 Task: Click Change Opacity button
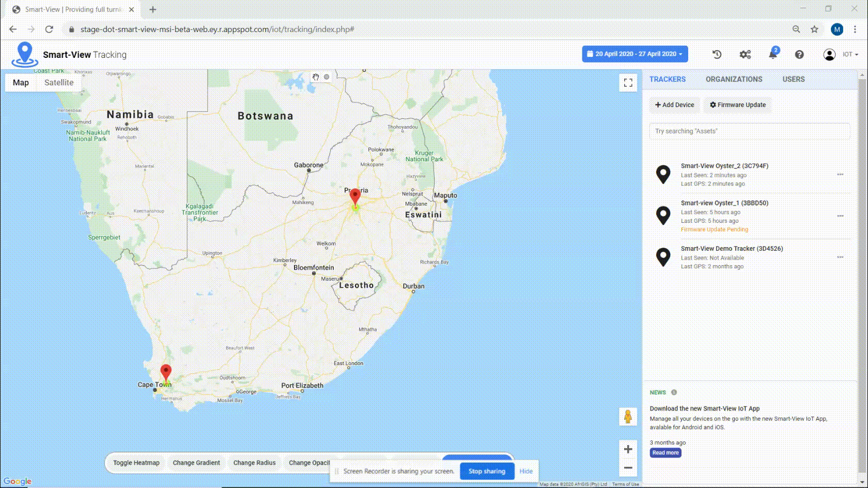click(x=308, y=463)
